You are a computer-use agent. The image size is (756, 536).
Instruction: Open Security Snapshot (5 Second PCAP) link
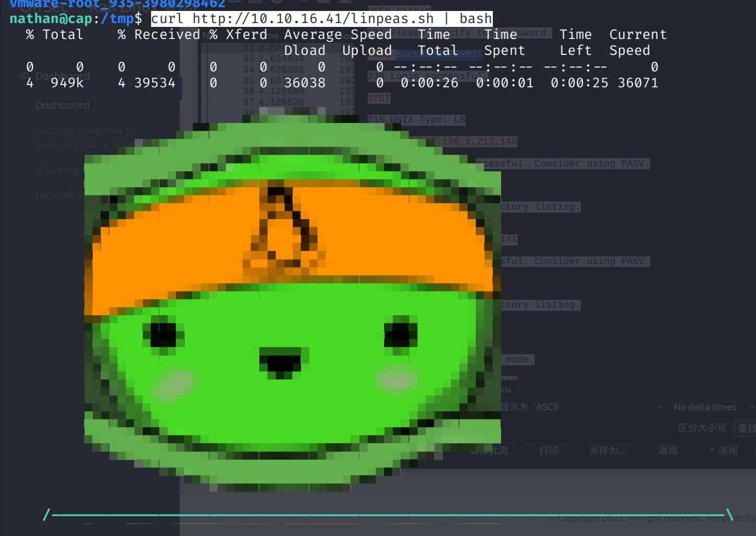point(86,138)
